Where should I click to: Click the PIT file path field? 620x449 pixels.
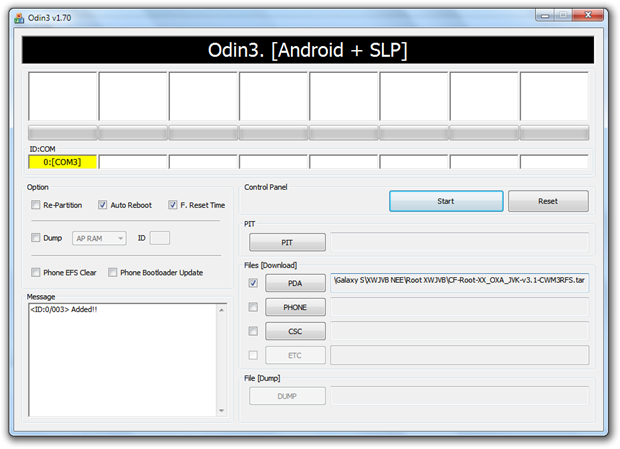pyautogui.click(x=459, y=242)
